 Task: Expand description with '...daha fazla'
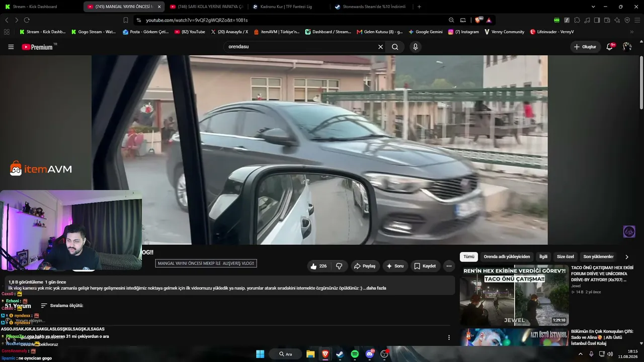[375, 288]
